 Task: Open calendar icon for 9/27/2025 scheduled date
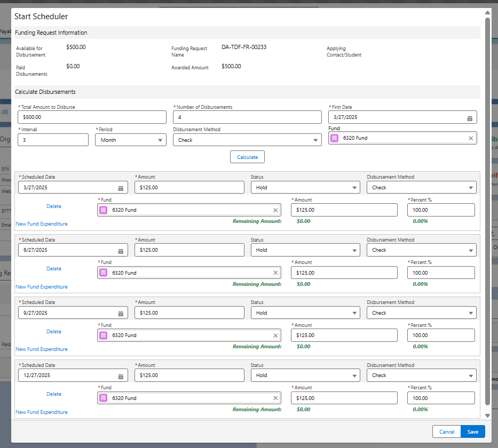[x=121, y=314]
